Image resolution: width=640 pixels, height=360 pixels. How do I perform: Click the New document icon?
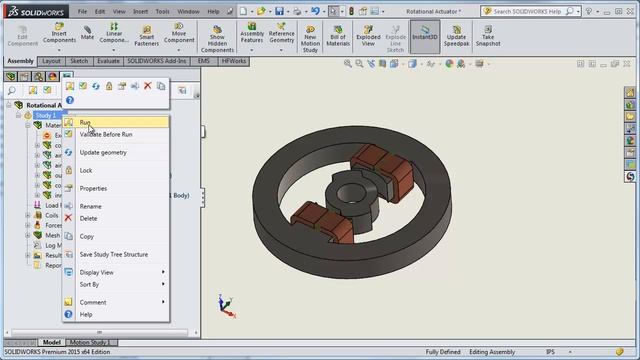[x=243, y=11]
